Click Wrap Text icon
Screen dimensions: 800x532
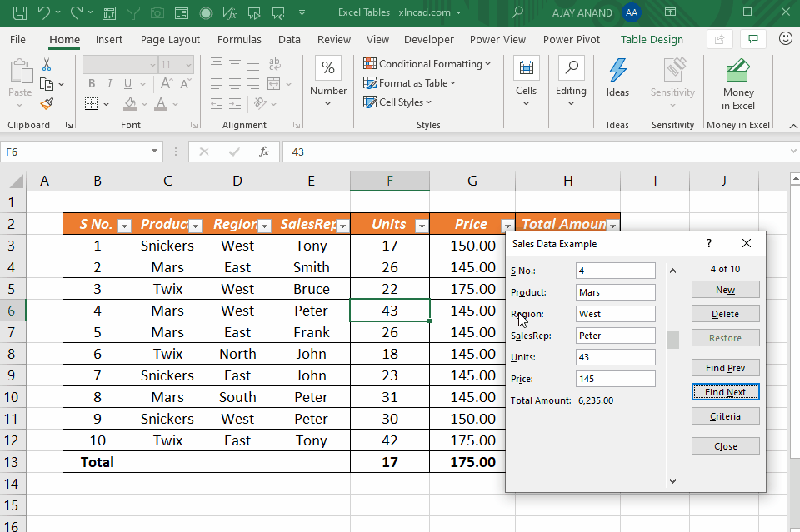tap(274, 64)
